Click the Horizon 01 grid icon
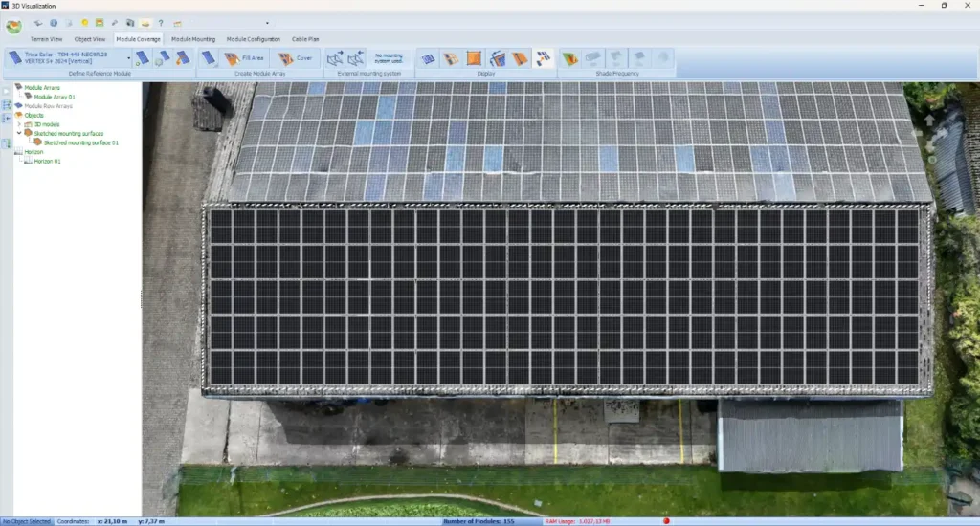This screenshot has height=526, width=980. 28,161
